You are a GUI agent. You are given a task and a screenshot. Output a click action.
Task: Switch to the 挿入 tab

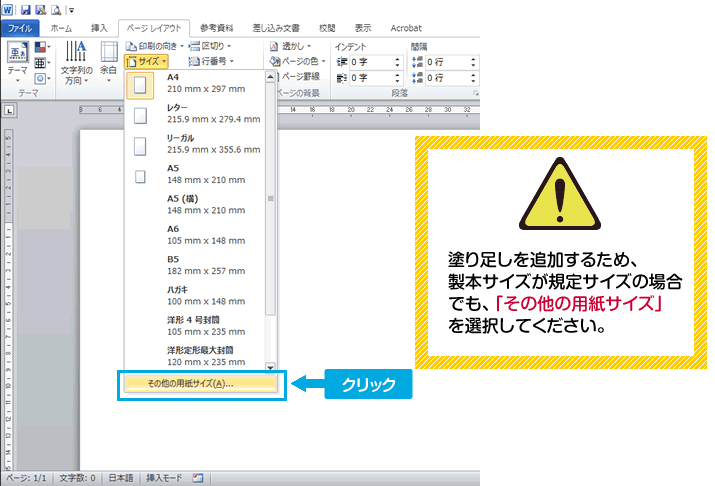[99, 28]
